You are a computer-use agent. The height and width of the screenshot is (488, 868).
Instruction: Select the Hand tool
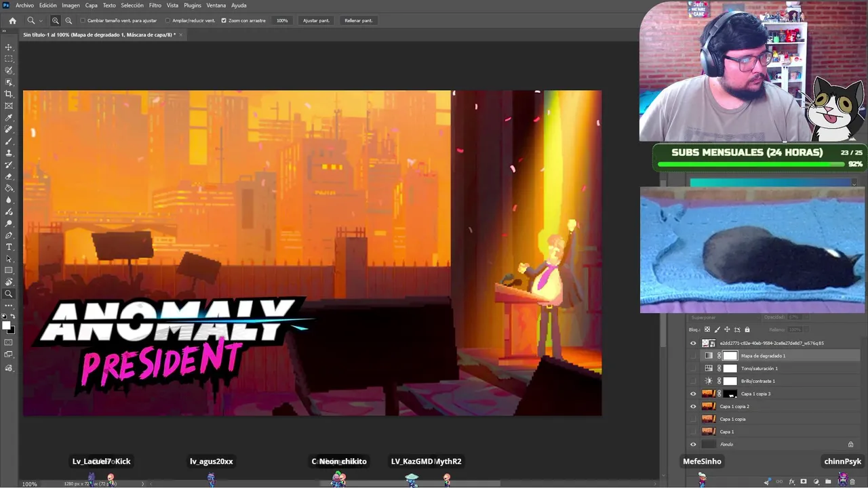[9, 282]
